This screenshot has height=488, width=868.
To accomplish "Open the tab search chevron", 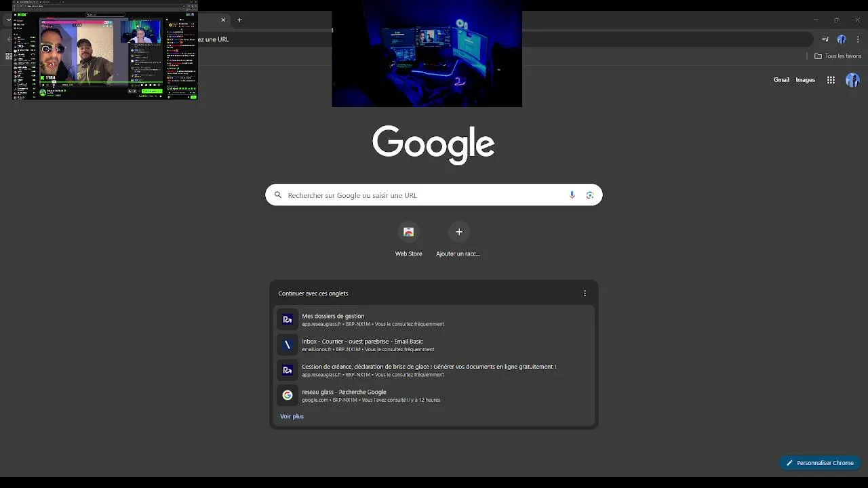I will point(8,20).
